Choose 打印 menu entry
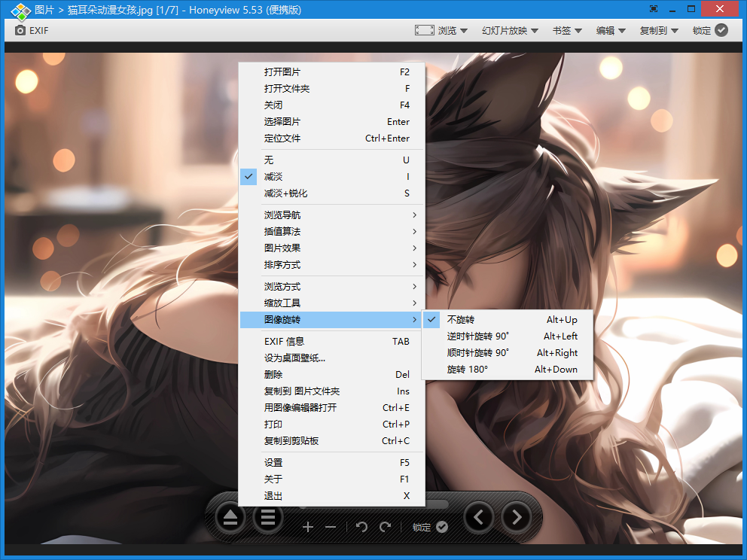The height and width of the screenshot is (560, 747). (331, 425)
